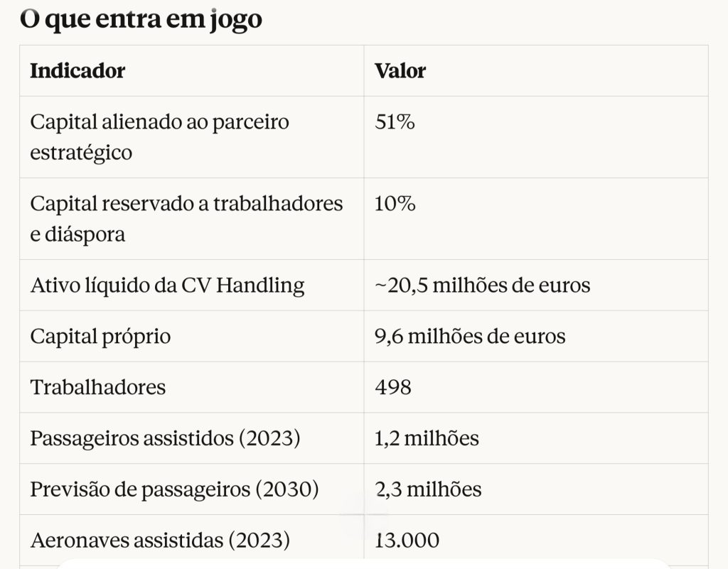Click the 51% value cell
The width and height of the screenshot is (728, 569).
395,122
